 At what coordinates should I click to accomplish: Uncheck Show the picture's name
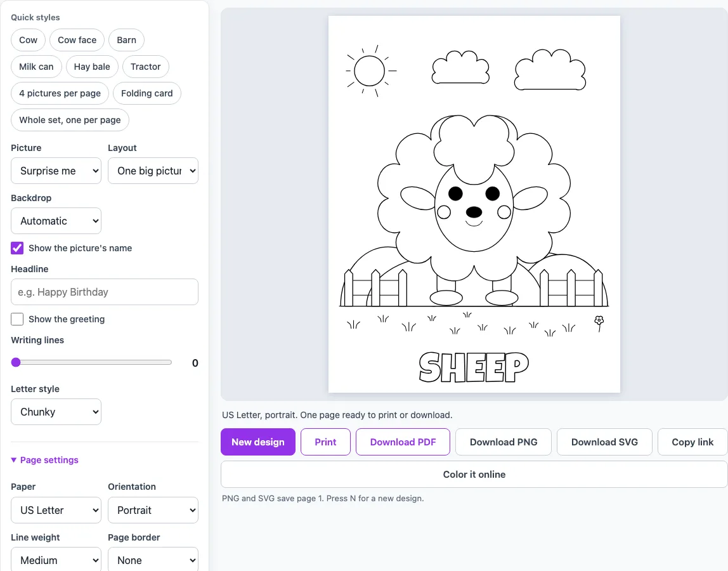pyautogui.click(x=17, y=248)
